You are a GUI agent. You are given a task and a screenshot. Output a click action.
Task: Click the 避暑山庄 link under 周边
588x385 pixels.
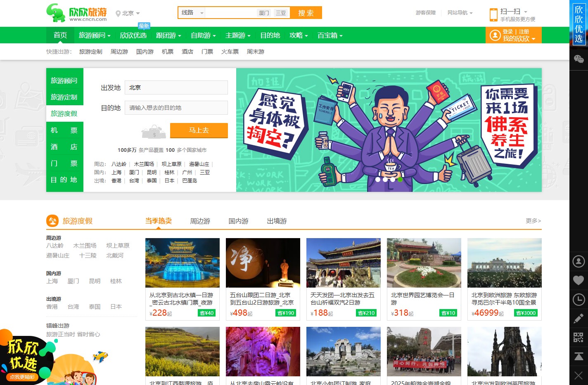click(199, 164)
